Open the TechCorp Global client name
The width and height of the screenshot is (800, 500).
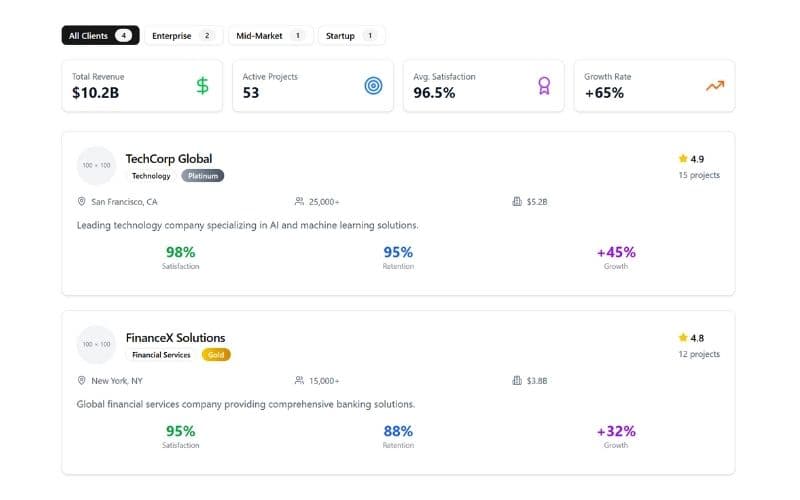[x=169, y=158]
